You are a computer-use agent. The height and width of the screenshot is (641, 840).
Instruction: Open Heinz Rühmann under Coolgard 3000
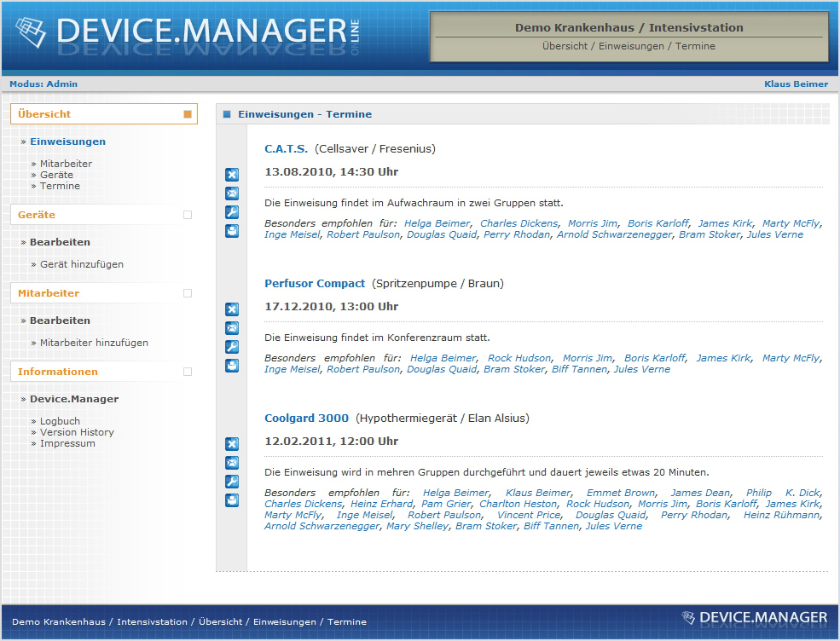pos(782,515)
